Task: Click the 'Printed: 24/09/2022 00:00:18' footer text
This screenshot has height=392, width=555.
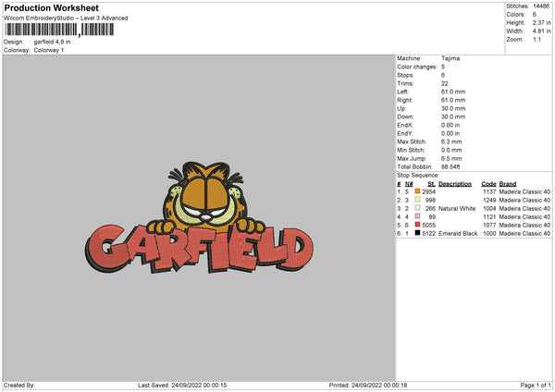Action: [368, 386]
